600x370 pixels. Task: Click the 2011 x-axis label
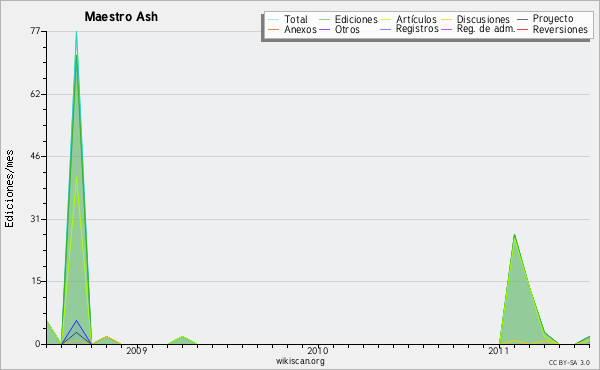pos(499,350)
